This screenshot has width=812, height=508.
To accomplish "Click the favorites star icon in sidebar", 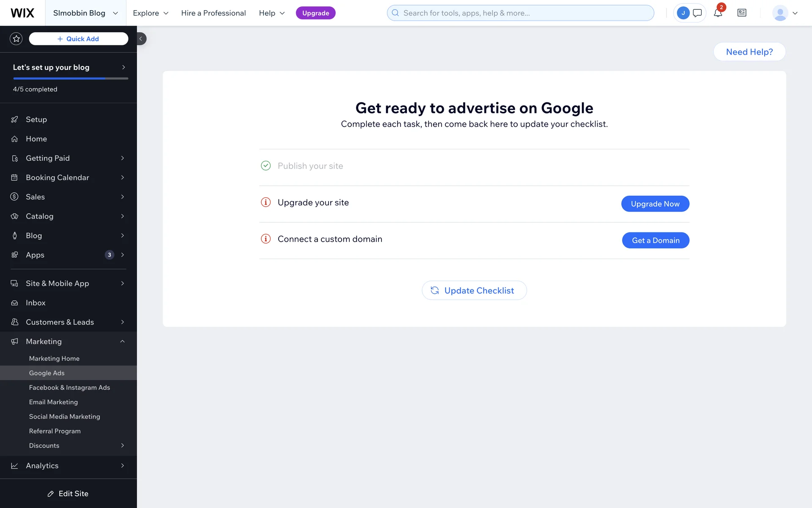I will point(16,39).
